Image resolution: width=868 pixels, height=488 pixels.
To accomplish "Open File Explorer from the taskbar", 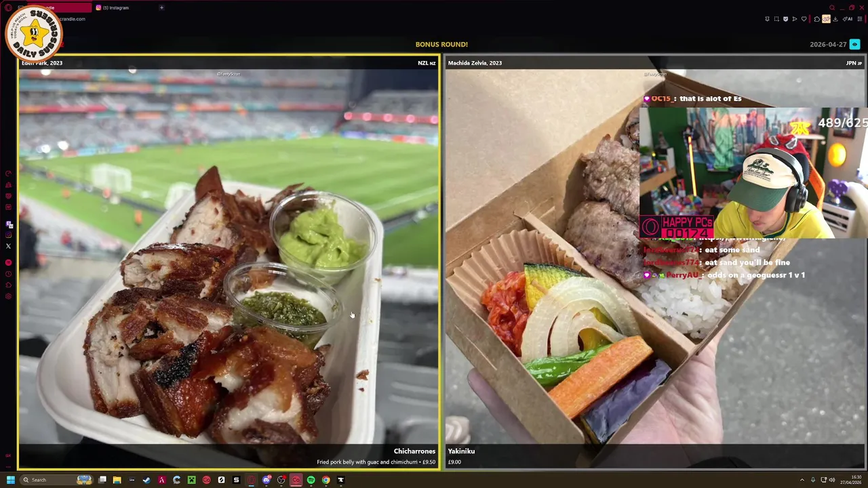I will coord(117,480).
